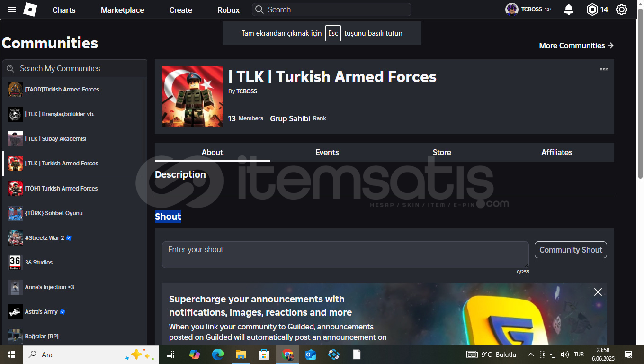
Task: Switch to the Events tab
Action: pos(327,152)
